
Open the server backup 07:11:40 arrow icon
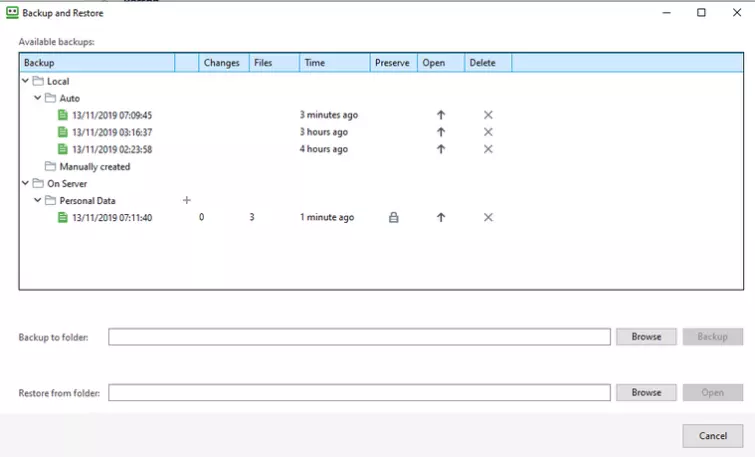(440, 217)
